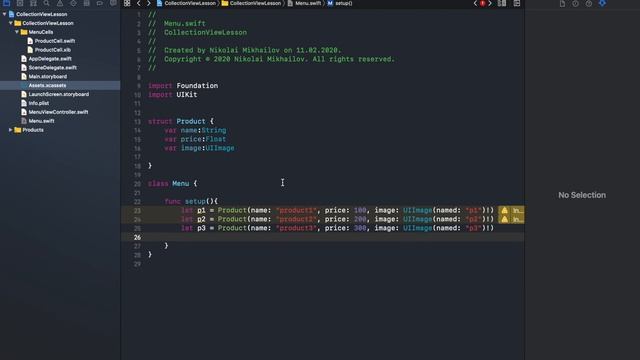Show the History inspector

[x=576, y=3]
